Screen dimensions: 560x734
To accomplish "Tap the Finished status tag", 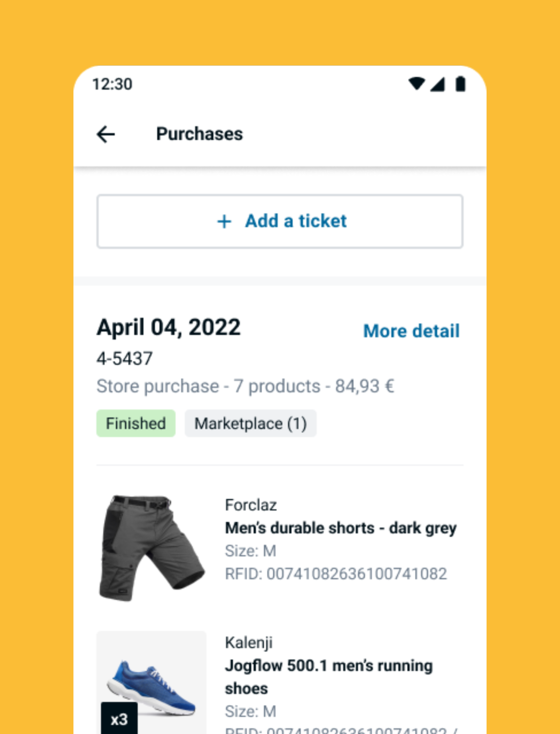I will 136,423.
